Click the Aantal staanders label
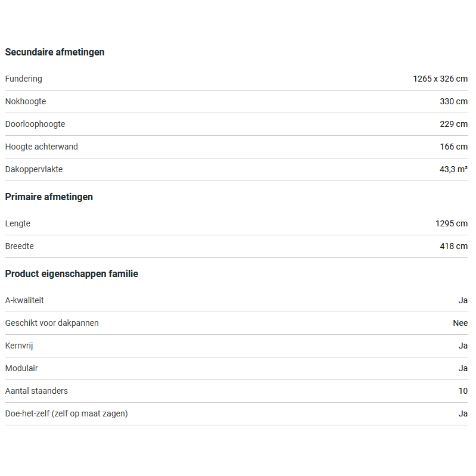 point(36,391)
